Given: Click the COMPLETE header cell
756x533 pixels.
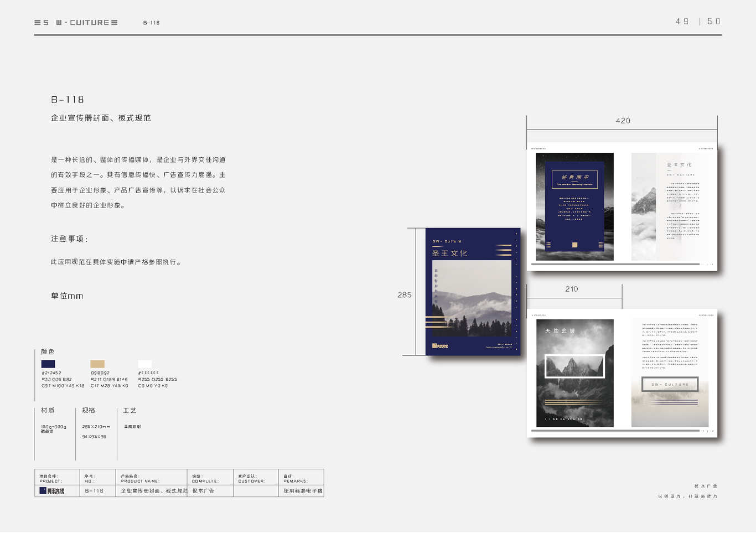Looking at the screenshot, I should pos(210,477).
